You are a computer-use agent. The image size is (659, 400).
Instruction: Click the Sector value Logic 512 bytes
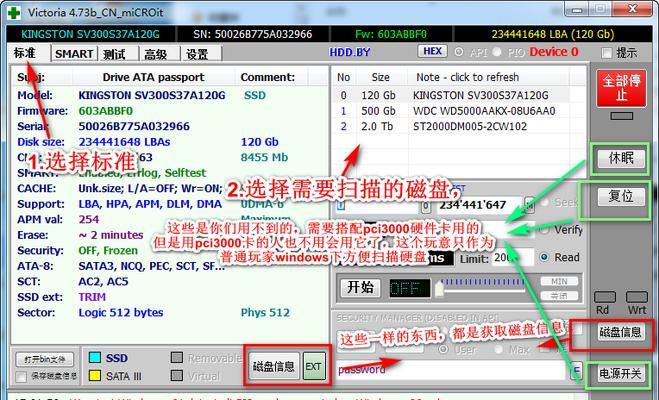point(121,313)
